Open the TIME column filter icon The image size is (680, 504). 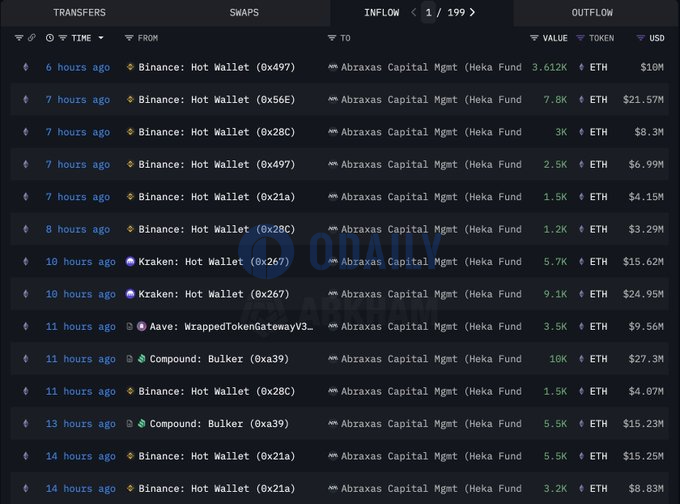63,38
